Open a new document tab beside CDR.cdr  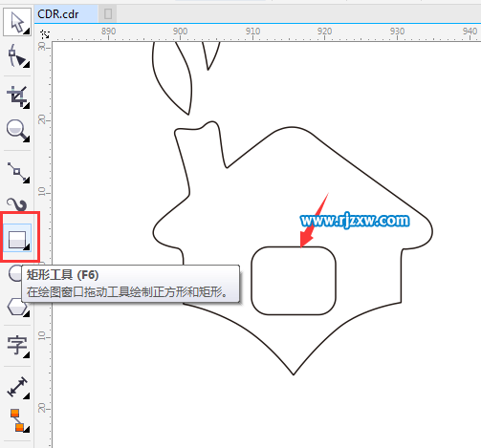[108, 14]
